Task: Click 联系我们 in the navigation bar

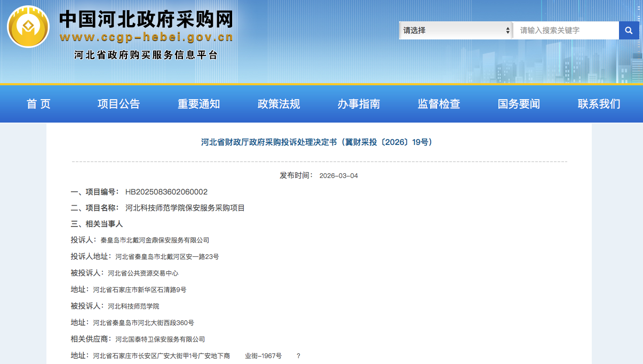Action: pos(599,104)
